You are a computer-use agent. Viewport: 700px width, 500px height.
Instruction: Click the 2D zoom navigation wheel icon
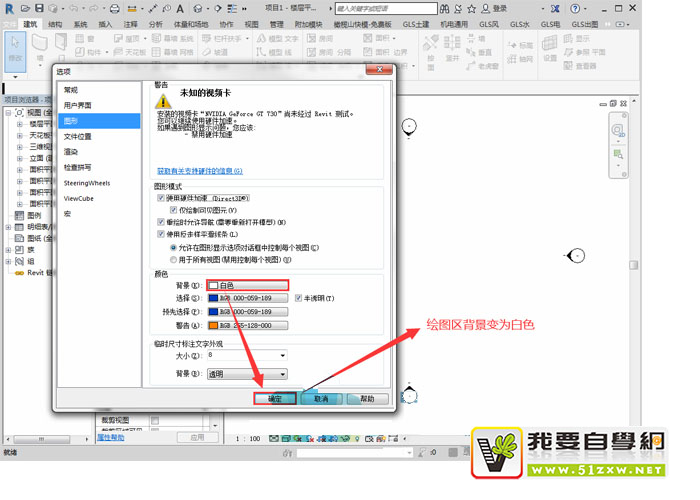pos(618,130)
